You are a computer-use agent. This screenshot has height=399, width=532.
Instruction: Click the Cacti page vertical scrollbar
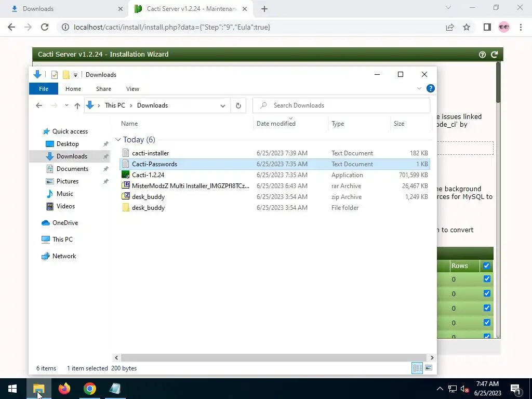(x=498, y=83)
